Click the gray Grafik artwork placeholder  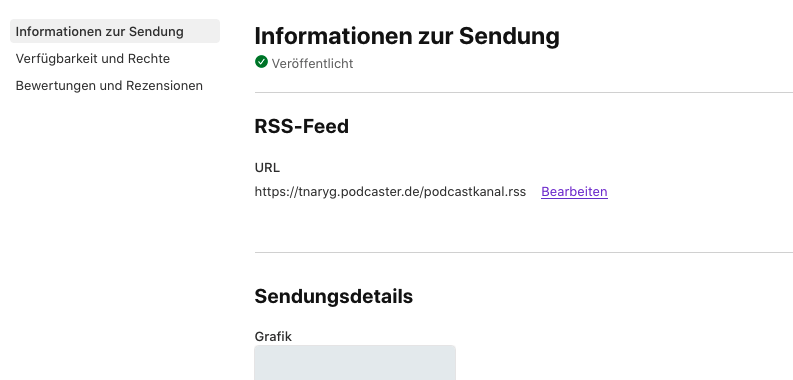click(355, 363)
